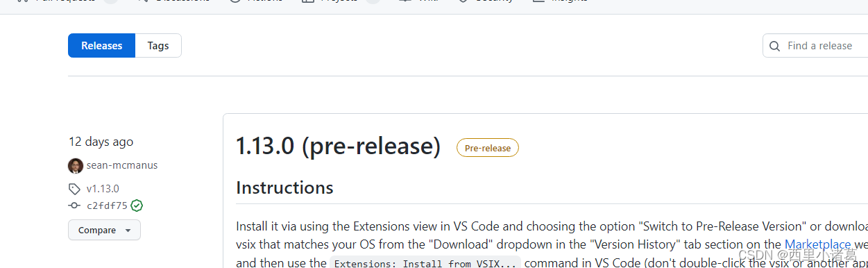Click the Instructions section heading
Screen dimensions: 868x268
pos(284,188)
